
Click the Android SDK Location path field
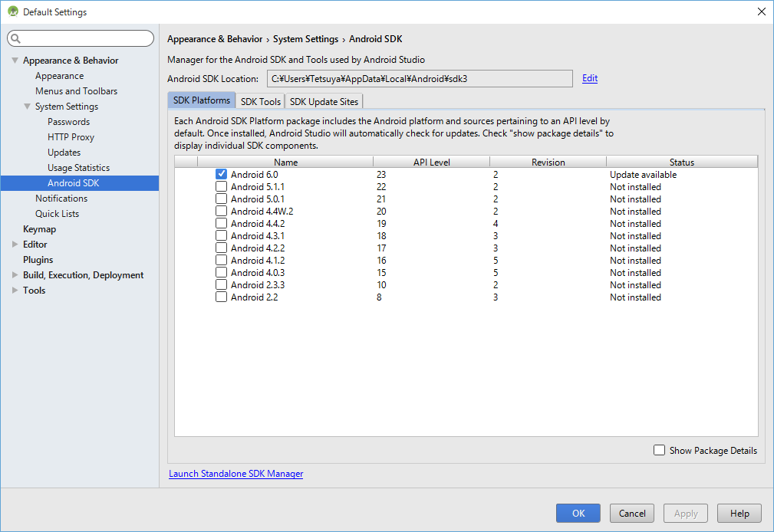pyautogui.click(x=420, y=78)
